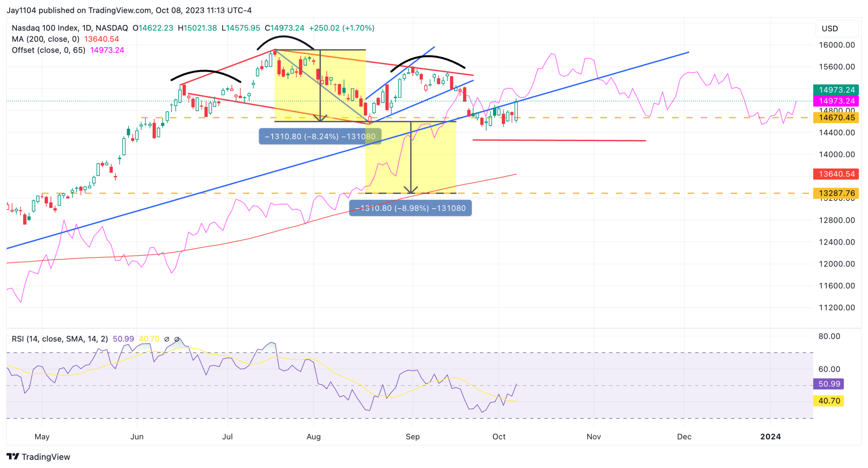The height and width of the screenshot is (468, 868).
Task: Click the +250.02 (+1.70%) change value
Action: [341, 28]
